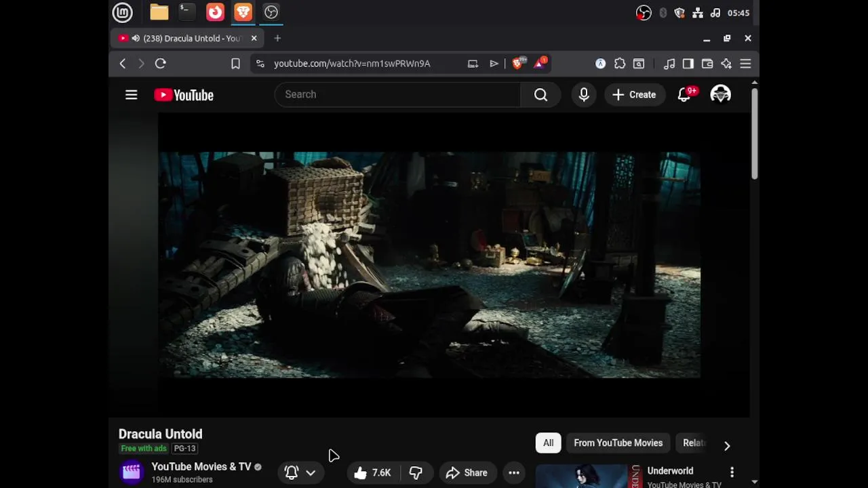Open the Brave Wallet icon
This screenshot has width=868, height=488.
tap(707, 64)
